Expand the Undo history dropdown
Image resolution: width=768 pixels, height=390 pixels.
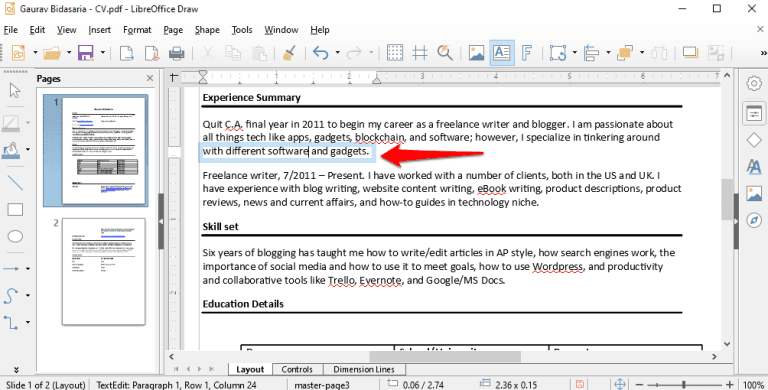click(337, 53)
